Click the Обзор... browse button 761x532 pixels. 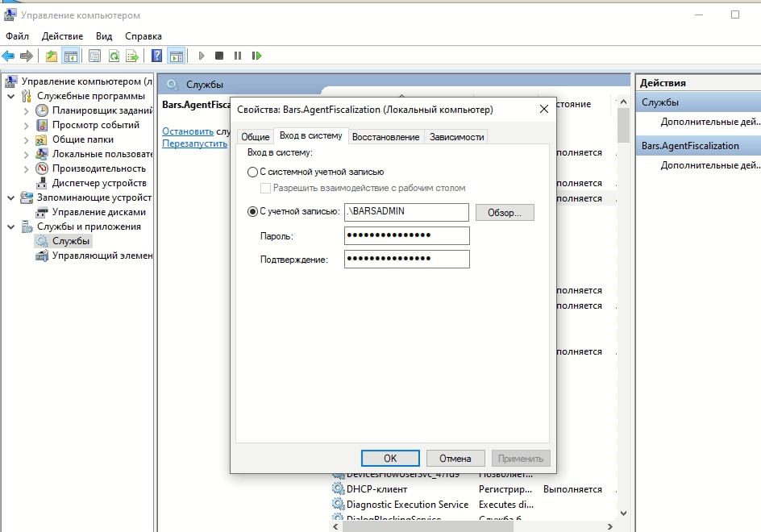(x=505, y=213)
